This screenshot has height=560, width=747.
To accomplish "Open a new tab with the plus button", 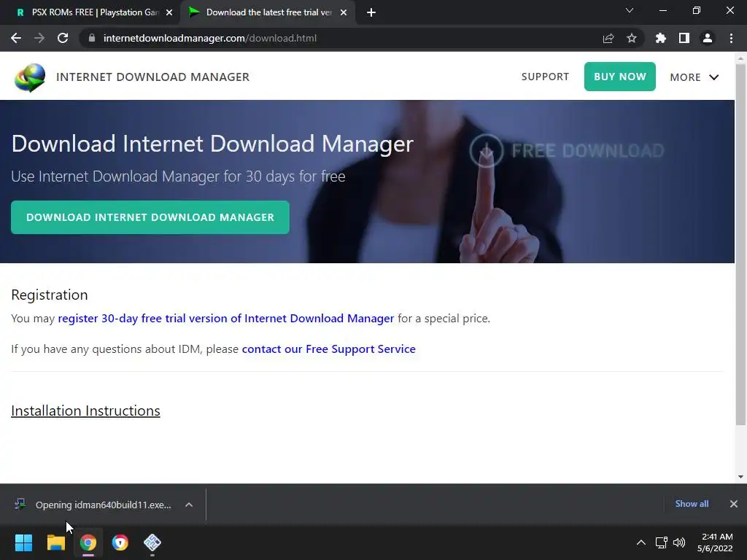I will (371, 12).
